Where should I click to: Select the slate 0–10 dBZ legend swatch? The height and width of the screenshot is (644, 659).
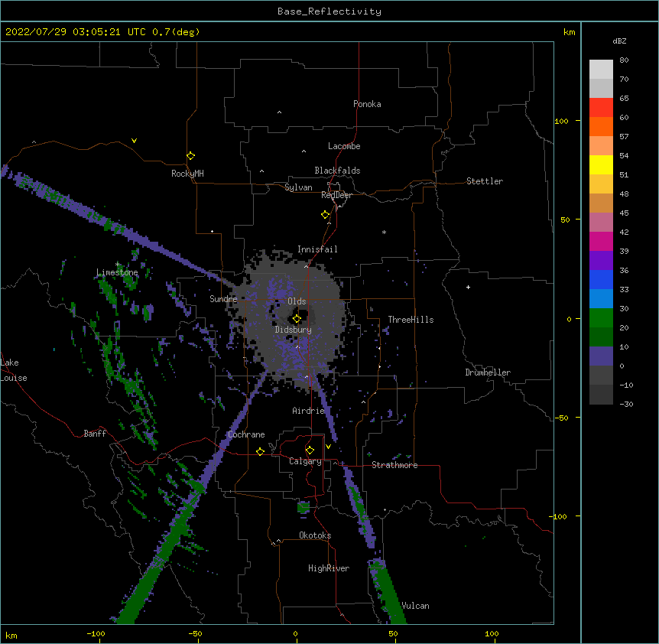601,356
